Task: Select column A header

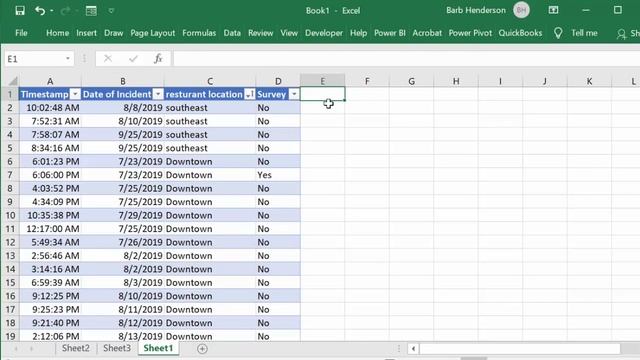Action: coord(50,81)
